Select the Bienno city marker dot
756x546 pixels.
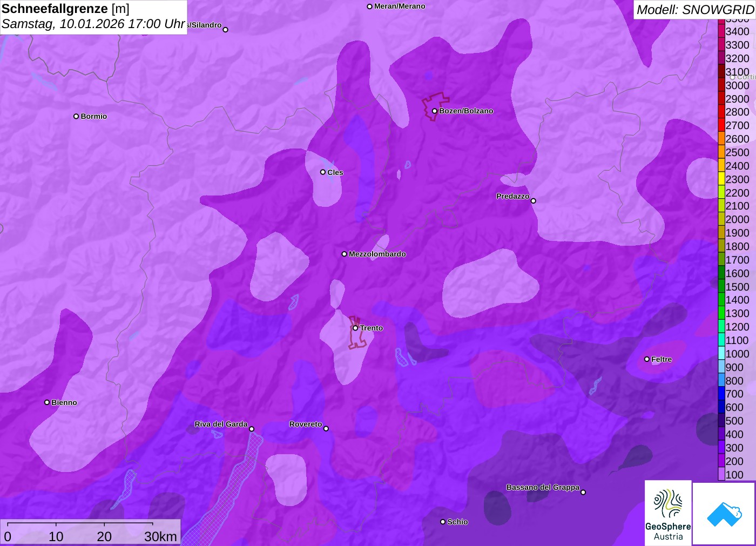47,402
